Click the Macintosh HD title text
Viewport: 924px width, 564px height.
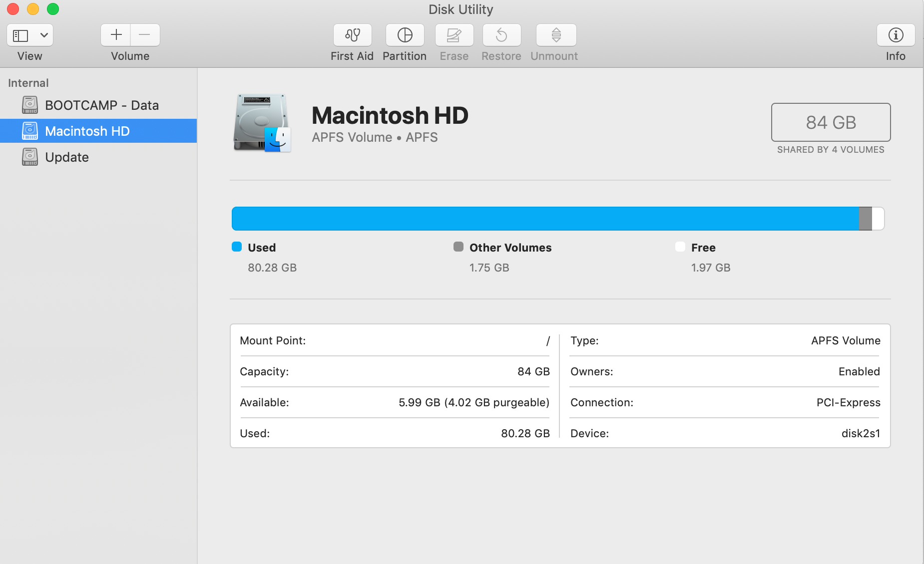[x=390, y=115]
